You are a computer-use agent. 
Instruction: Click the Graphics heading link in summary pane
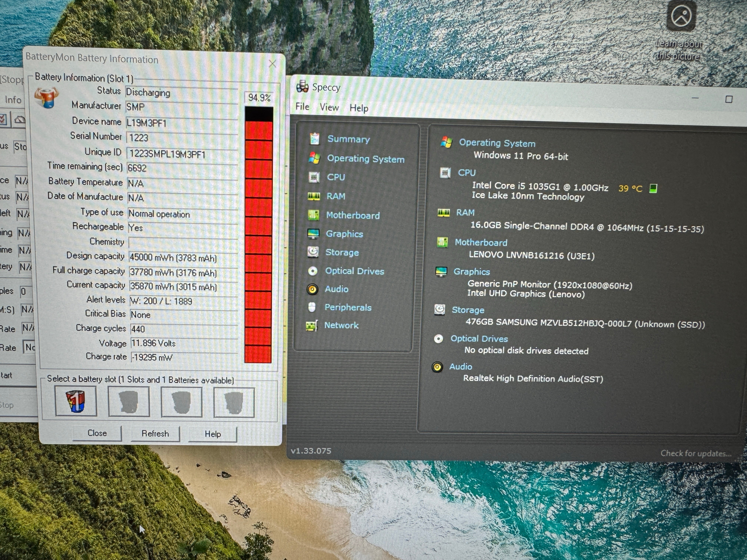coord(472,272)
